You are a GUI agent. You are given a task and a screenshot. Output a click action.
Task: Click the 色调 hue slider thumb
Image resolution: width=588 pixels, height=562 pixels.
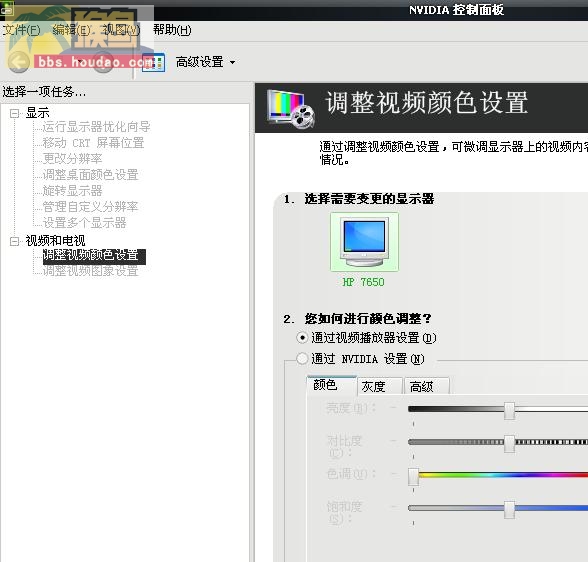413,477
